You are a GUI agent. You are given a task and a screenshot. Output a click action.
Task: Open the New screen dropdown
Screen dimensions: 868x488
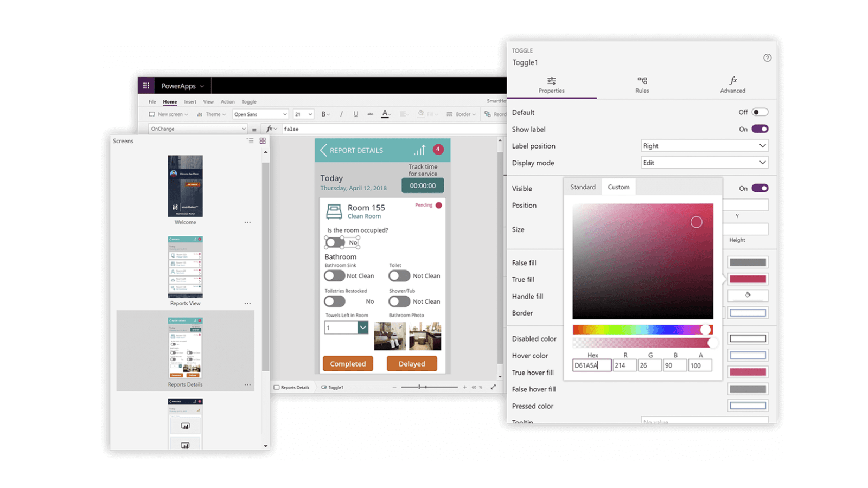pyautogui.click(x=169, y=114)
